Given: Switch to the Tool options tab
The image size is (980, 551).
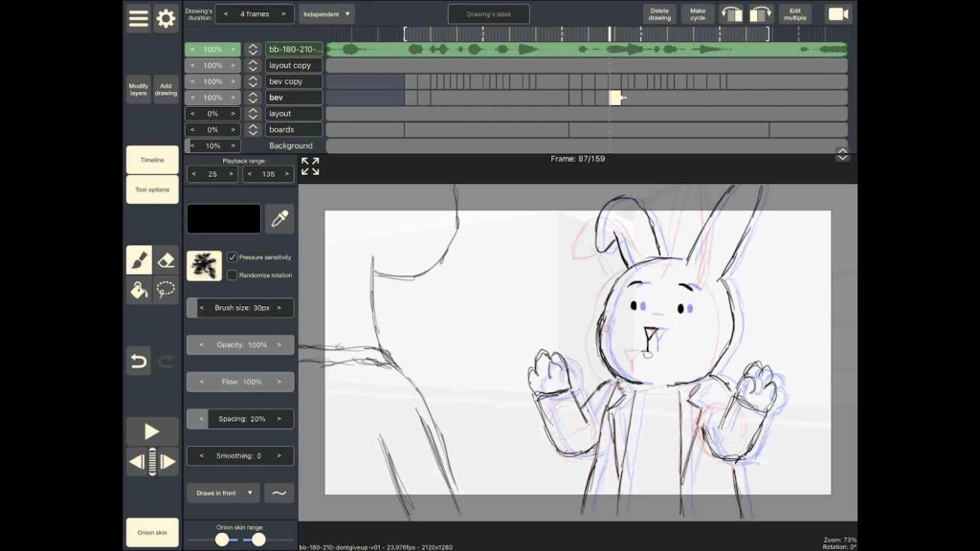Looking at the screenshot, I should coord(151,189).
